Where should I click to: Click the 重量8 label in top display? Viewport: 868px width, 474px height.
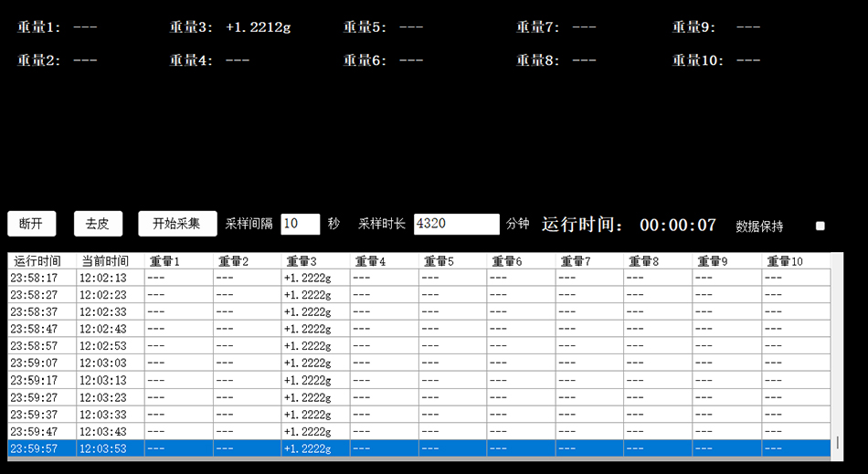[x=539, y=60]
